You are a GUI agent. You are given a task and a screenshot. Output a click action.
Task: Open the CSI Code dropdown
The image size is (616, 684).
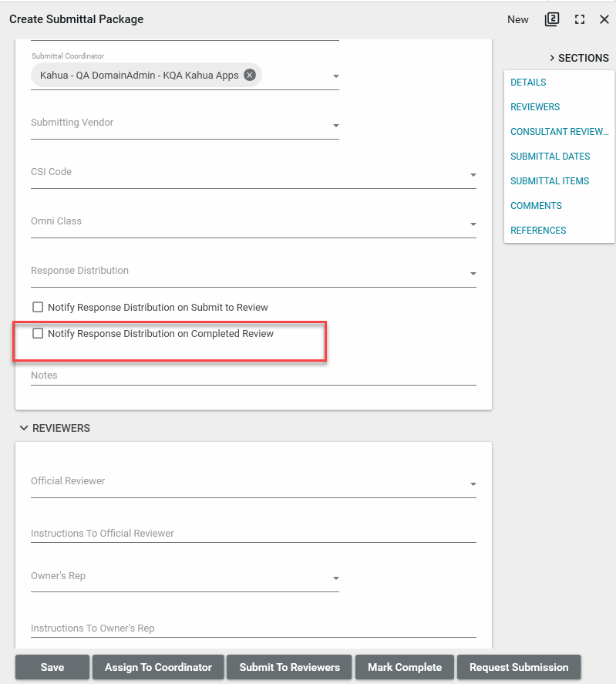pos(473,175)
